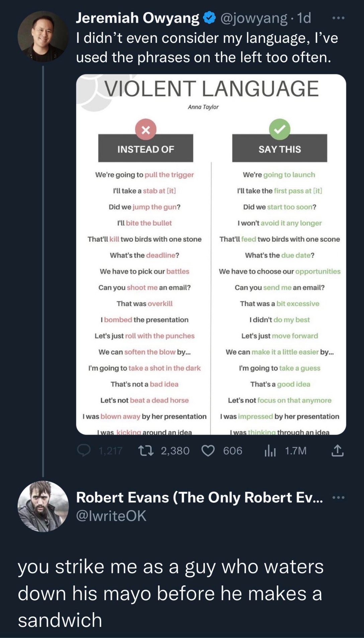Viewport: 364px width, 638px height.
Task: Click the Jeremiah Owyang display name
Action: [x=138, y=18]
